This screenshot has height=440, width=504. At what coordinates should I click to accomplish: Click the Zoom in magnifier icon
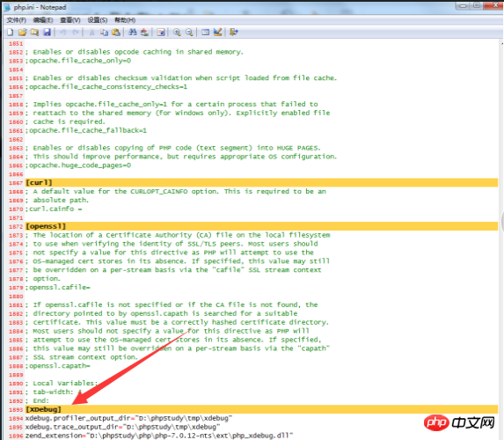click(177, 33)
